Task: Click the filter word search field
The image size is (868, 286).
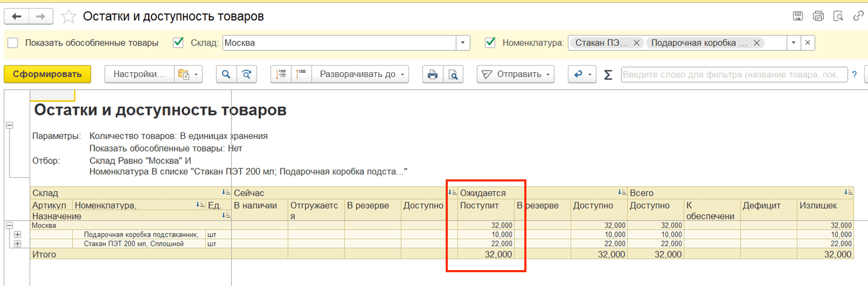Action: point(733,74)
